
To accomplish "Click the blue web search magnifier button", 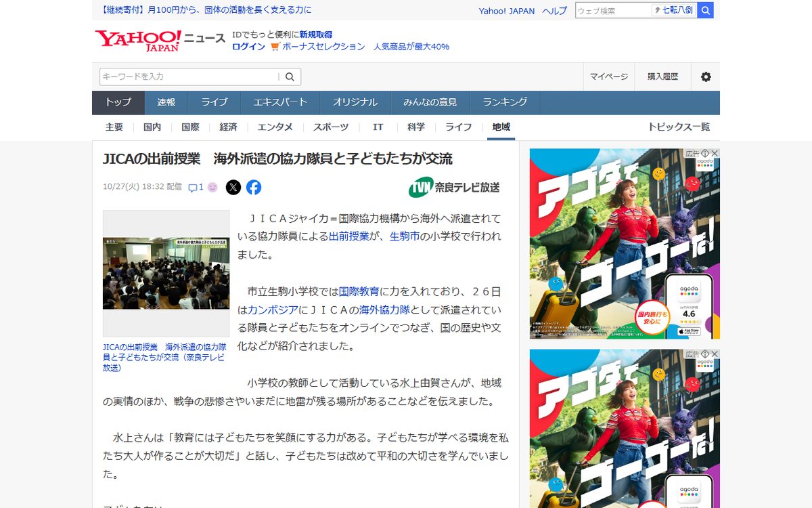I will (x=705, y=10).
